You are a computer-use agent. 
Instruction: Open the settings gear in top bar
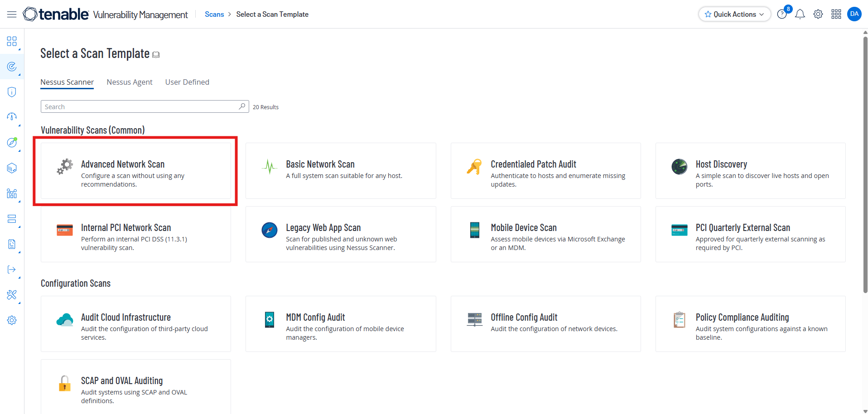pos(818,14)
